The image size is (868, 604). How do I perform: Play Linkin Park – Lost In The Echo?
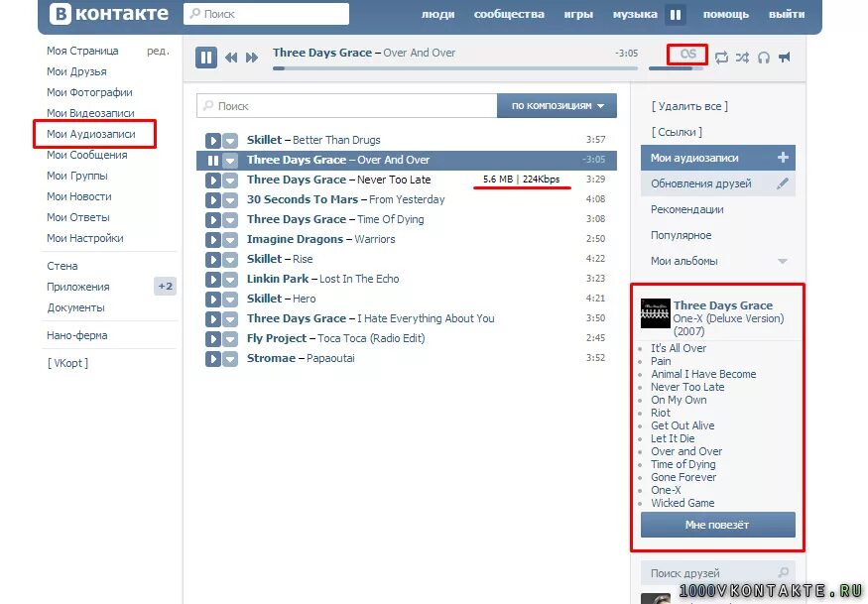(213, 280)
